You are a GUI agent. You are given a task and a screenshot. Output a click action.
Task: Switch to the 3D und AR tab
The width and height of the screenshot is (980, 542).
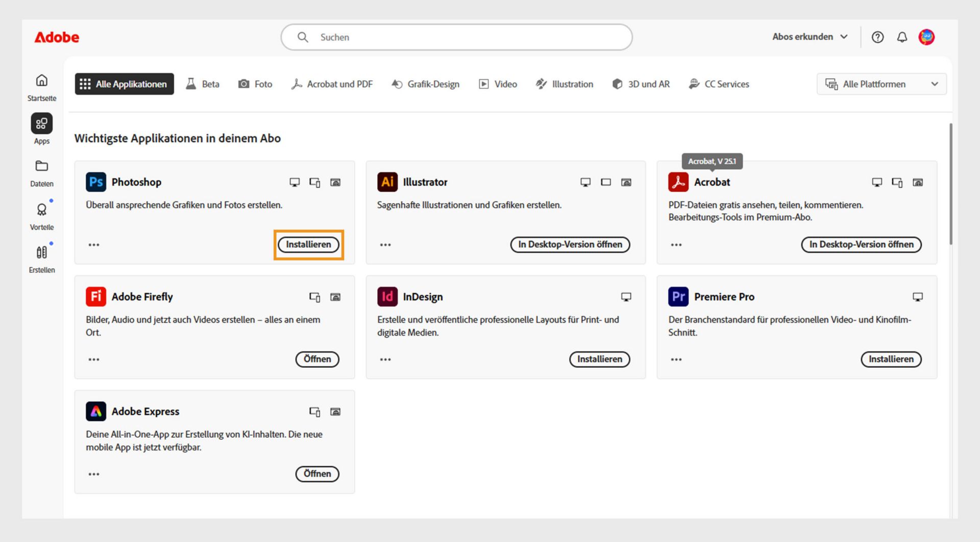641,84
